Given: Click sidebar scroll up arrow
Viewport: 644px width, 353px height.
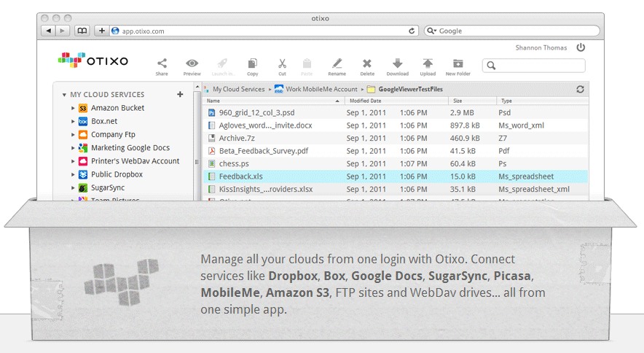Looking at the screenshot, I should point(197,88).
